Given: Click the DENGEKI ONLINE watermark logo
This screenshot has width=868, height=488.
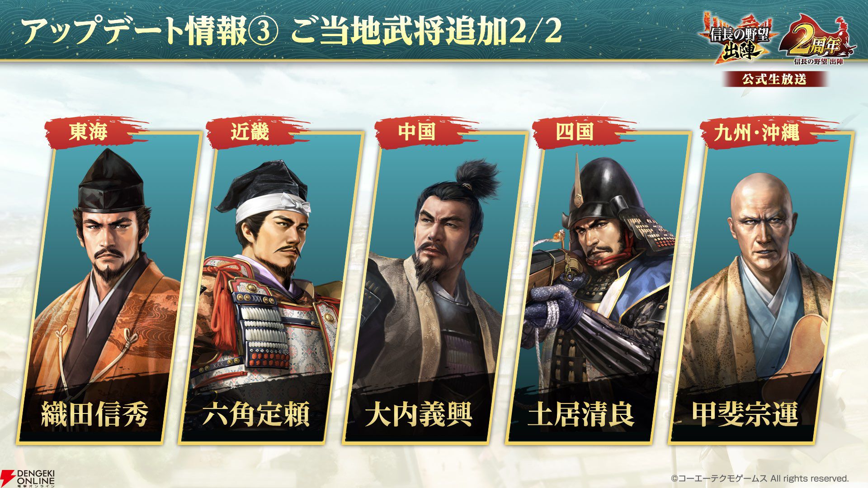Looking at the screenshot, I should pyautogui.click(x=28, y=478).
